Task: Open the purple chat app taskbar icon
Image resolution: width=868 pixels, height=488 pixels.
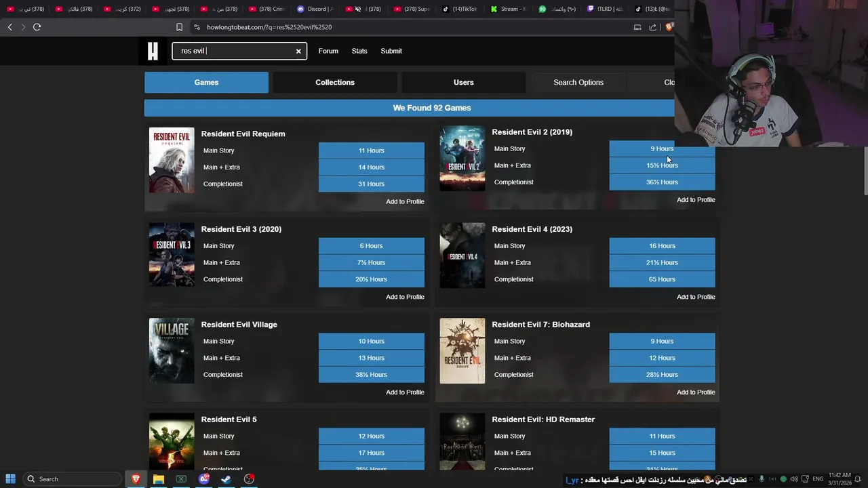Action: pyautogui.click(x=204, y=479)
